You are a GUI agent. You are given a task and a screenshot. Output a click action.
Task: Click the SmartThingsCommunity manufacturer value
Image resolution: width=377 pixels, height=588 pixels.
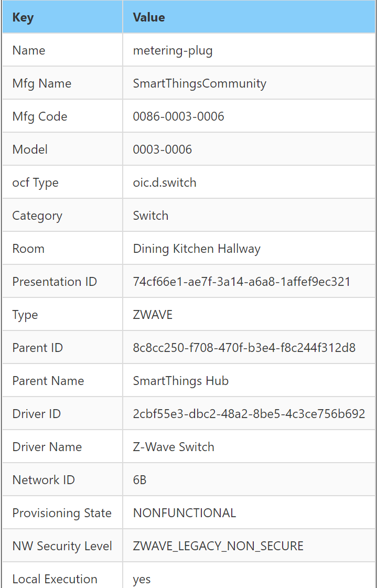[x=199, y=83]
